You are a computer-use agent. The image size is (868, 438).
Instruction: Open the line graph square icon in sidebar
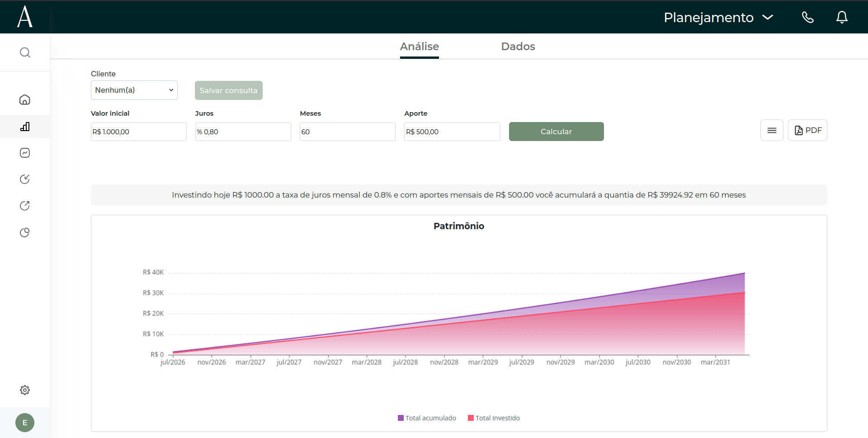[25, 153]
